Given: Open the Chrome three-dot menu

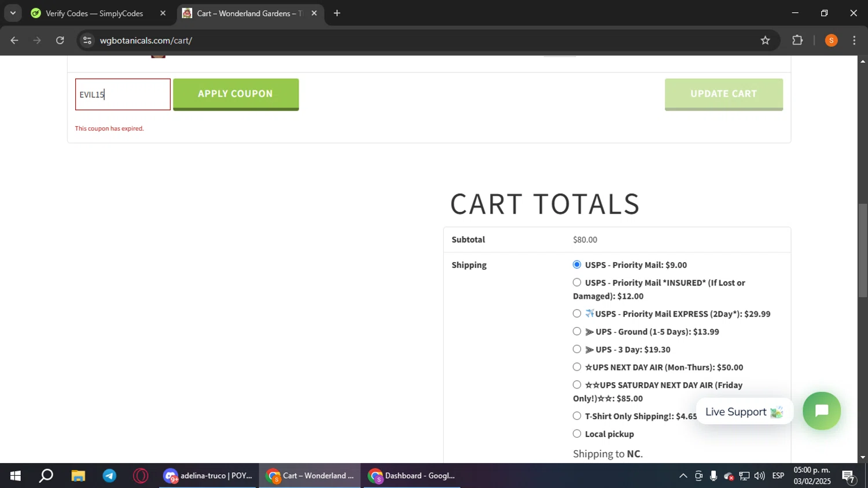Looking at the screenshot, I should (x=854, y=41).
